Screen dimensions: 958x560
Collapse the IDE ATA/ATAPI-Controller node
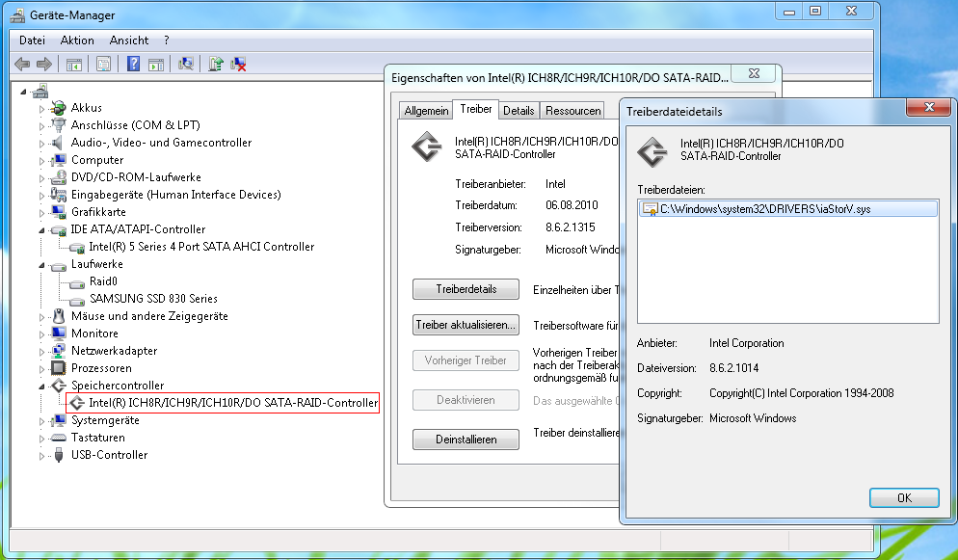(41, 230)
